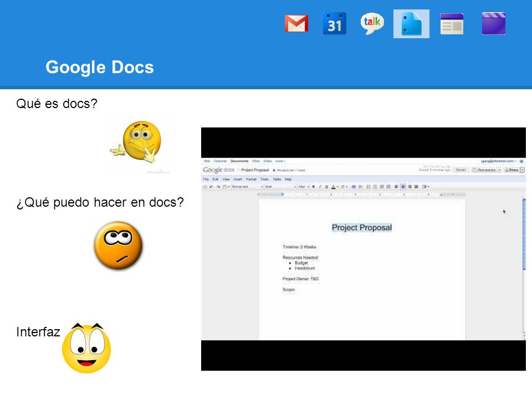Viewport: 532px width, 399px height.
Task: Click the redo arrow in Docs toolbar
Action: pos(218,187)
